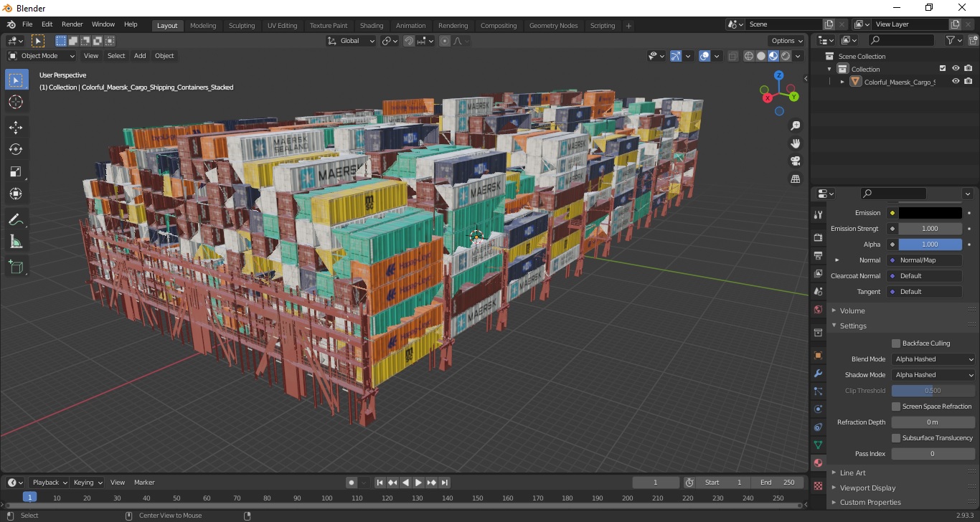Screen dimensions: 980x522
Task: Open the Blend Mode dropdown
Action: pos(933,359)
